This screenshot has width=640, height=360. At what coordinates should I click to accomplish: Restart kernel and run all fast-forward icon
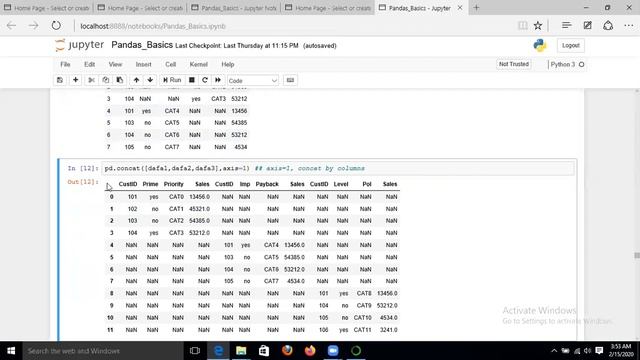[218, 80]
